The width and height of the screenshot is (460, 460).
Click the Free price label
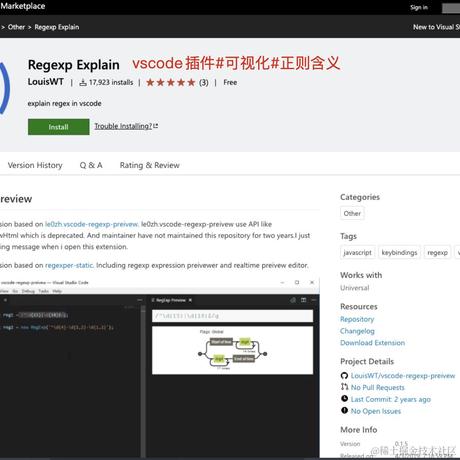(230, 82)
